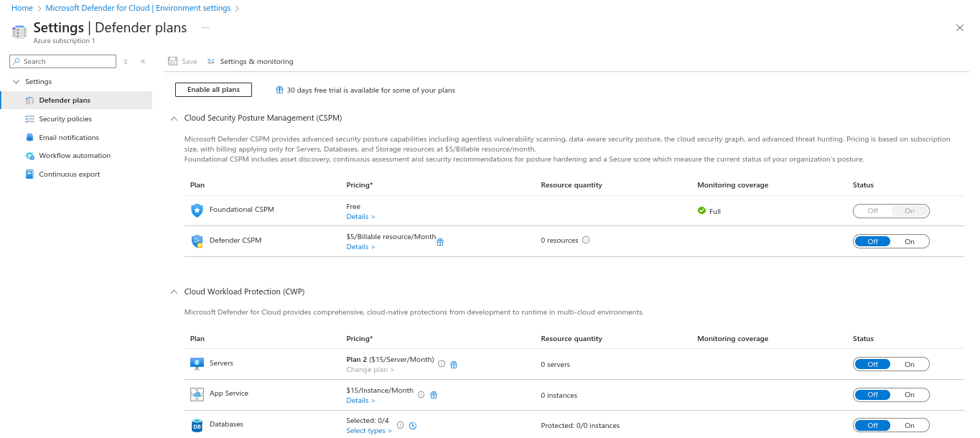The image size is (980, 438).
Task: Turn Defender CSPM status On
Action: coord(910,241)
